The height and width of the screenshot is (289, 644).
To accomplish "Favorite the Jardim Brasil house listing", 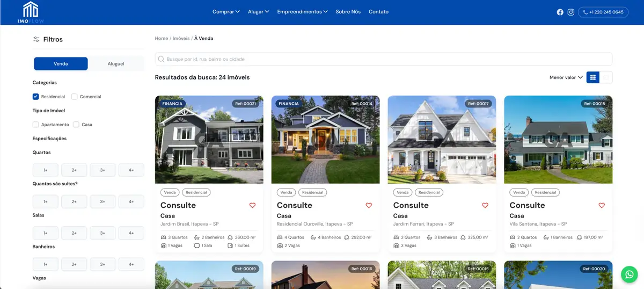I will point(253,205).
